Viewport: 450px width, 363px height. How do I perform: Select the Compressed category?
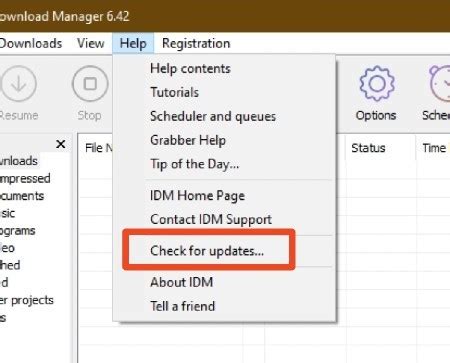25,178
